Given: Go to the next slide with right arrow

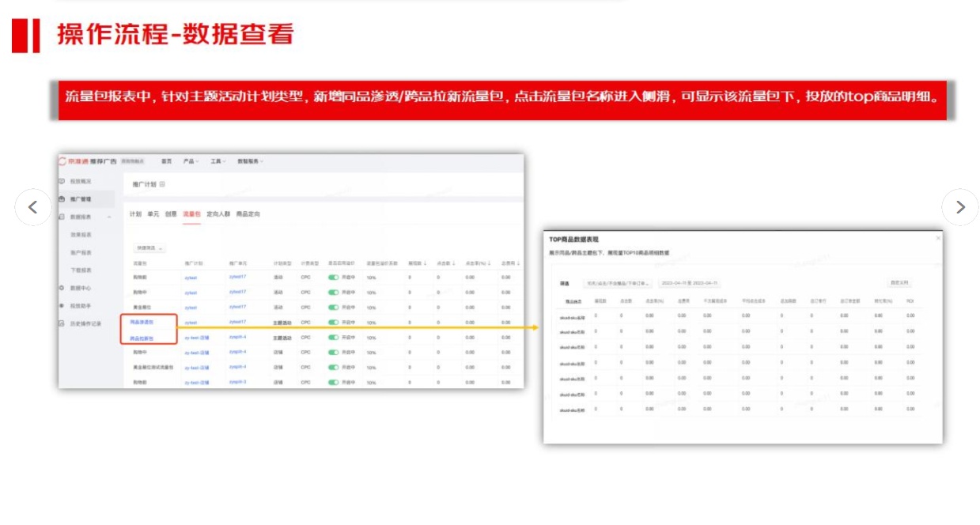Looking at the screenshot, I should tap(960, 207).
